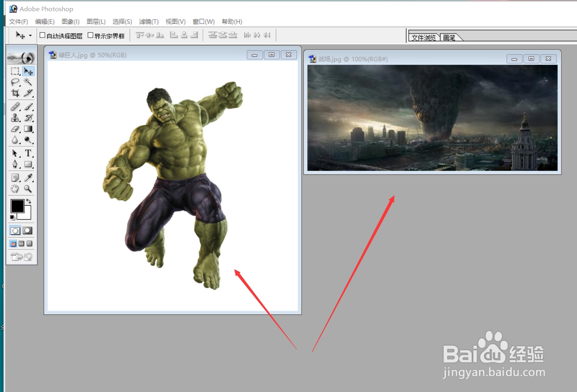The image size is (577, 392).
Task: Choose the Lasso tool
Action: click(x=15, y=82)
